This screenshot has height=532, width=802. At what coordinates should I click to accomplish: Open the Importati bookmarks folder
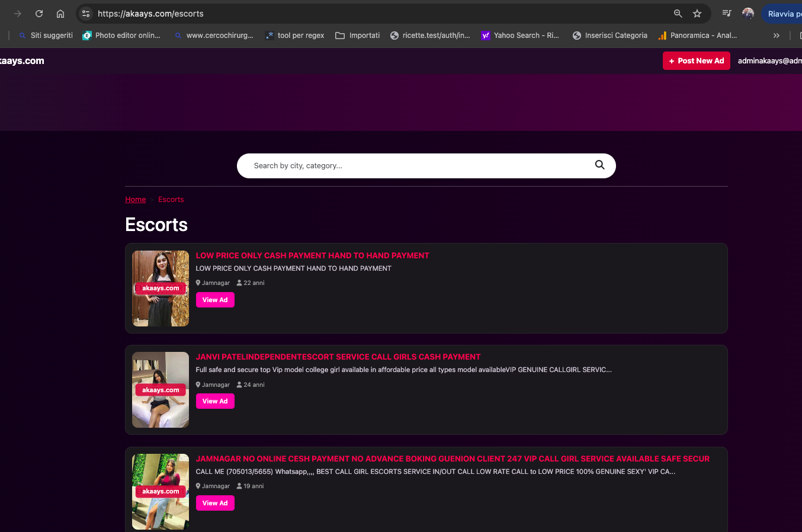click(x=358, y=36)
